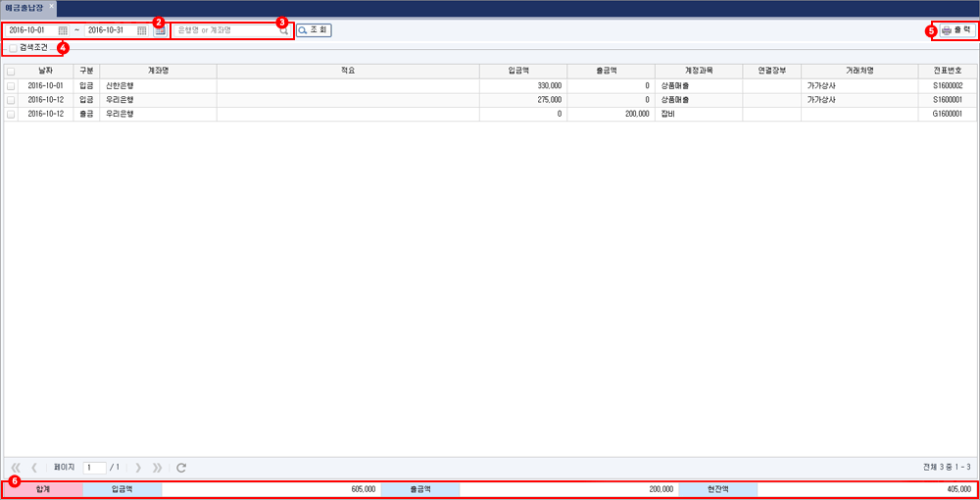Image resolution: width=980 pixels, height=500 pixels.
Task: Sort by the 출금액 column header
Action: click(x=611, y=71)
